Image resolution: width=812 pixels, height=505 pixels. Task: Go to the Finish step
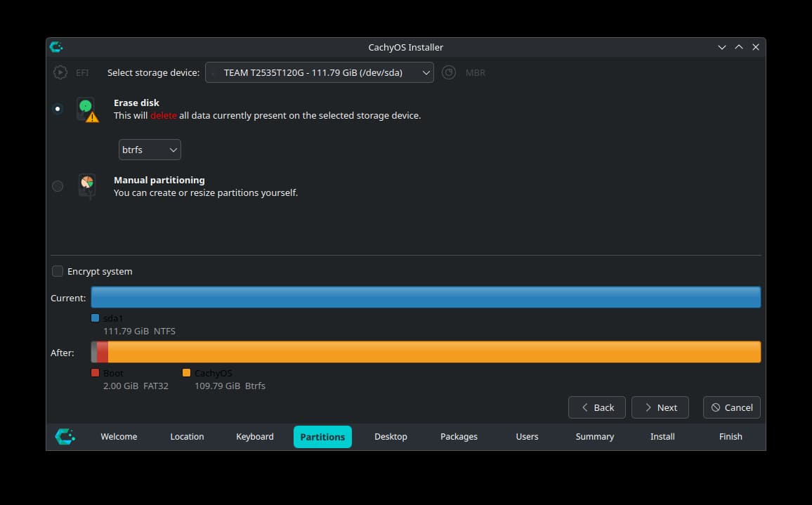pyautogui.click(x=731, y=437)
